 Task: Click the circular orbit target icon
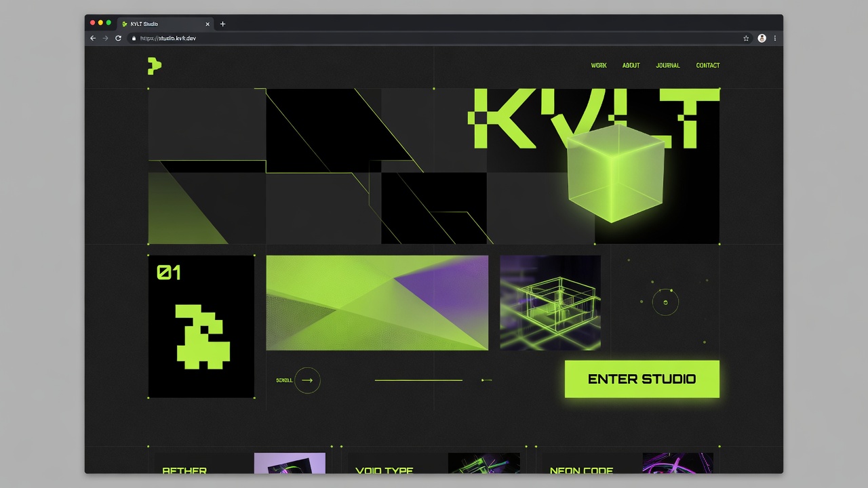point(665,302)
